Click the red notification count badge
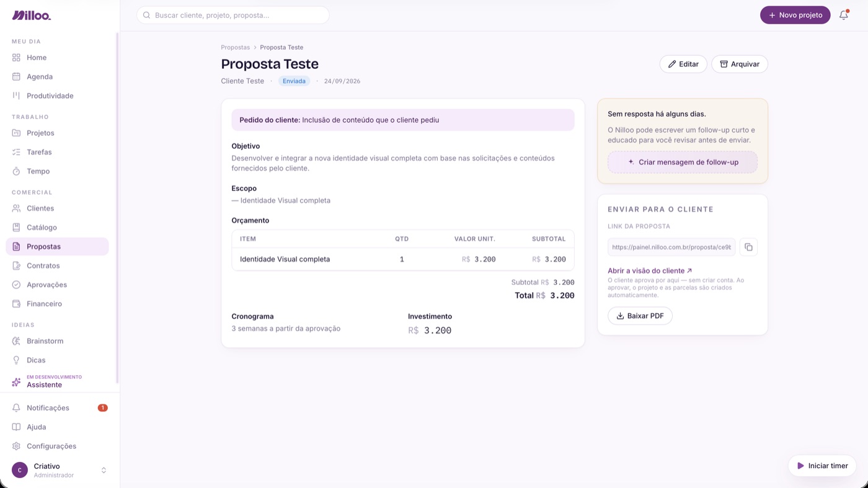 pyautogui.click(x=103, y=408)
